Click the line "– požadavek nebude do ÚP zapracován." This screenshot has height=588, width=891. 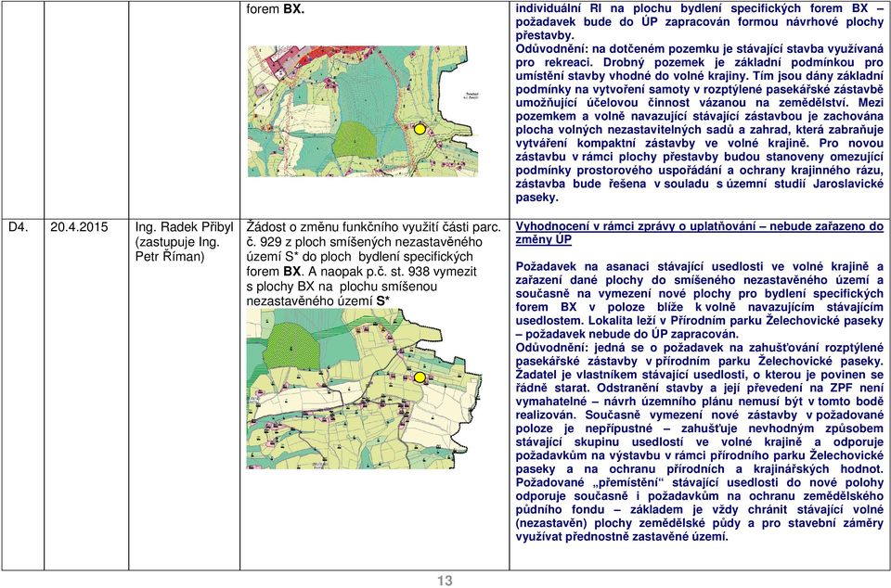pos(627,334)
